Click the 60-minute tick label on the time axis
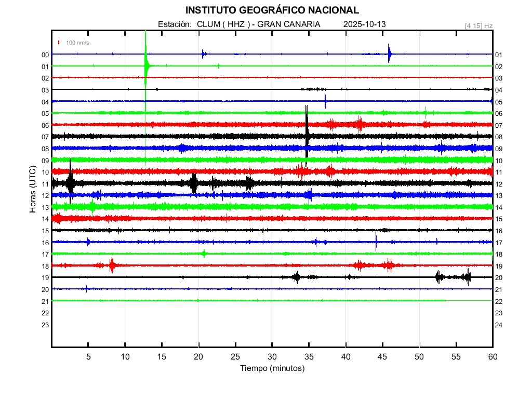 pos(492,356)
